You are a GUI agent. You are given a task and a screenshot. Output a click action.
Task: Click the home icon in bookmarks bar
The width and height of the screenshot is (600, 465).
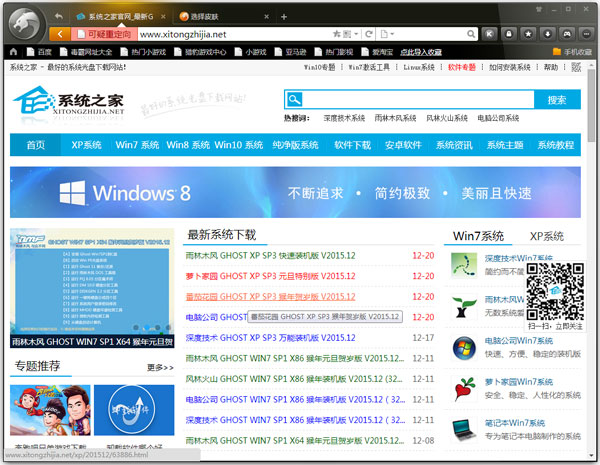pos(14,52)
